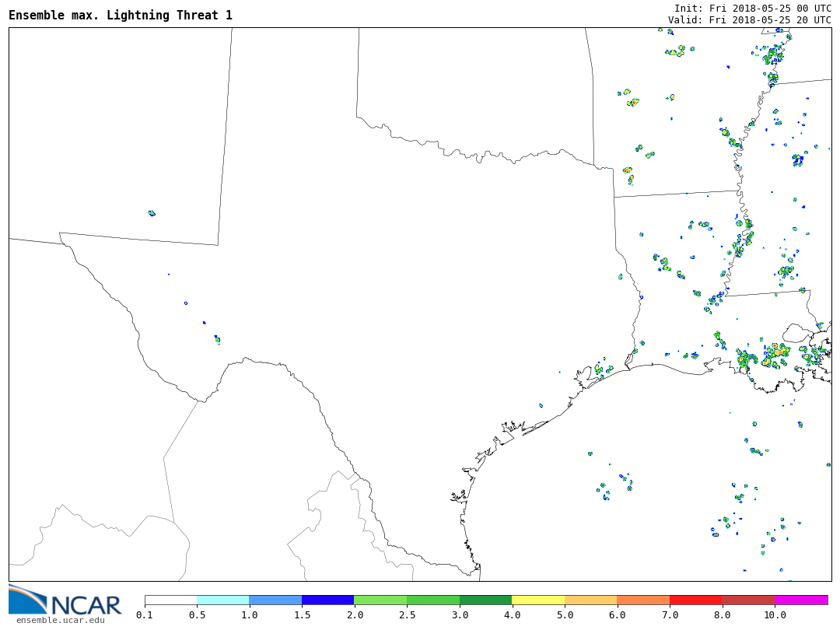Select the dark blue colorbar segment

coord(328,600)
